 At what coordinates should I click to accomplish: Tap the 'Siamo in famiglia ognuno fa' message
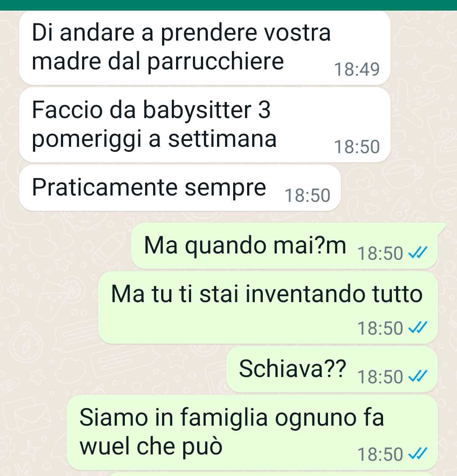pos(252,432)
